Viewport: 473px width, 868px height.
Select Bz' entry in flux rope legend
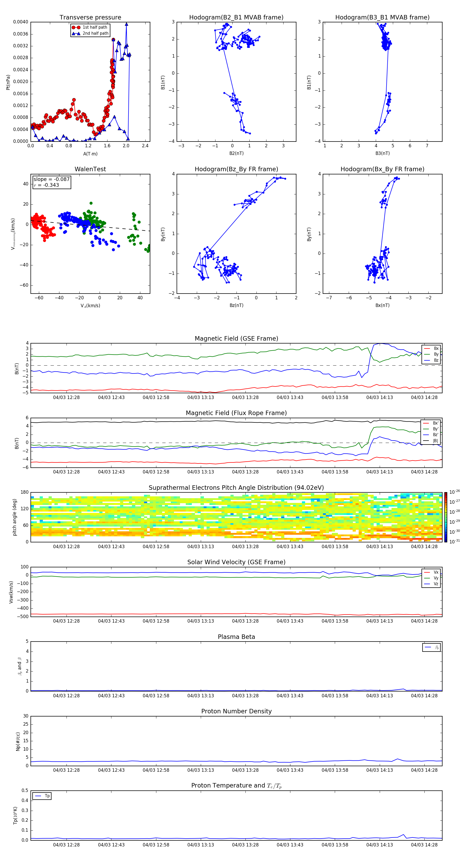pyautogui.click(x=431, y=435)
